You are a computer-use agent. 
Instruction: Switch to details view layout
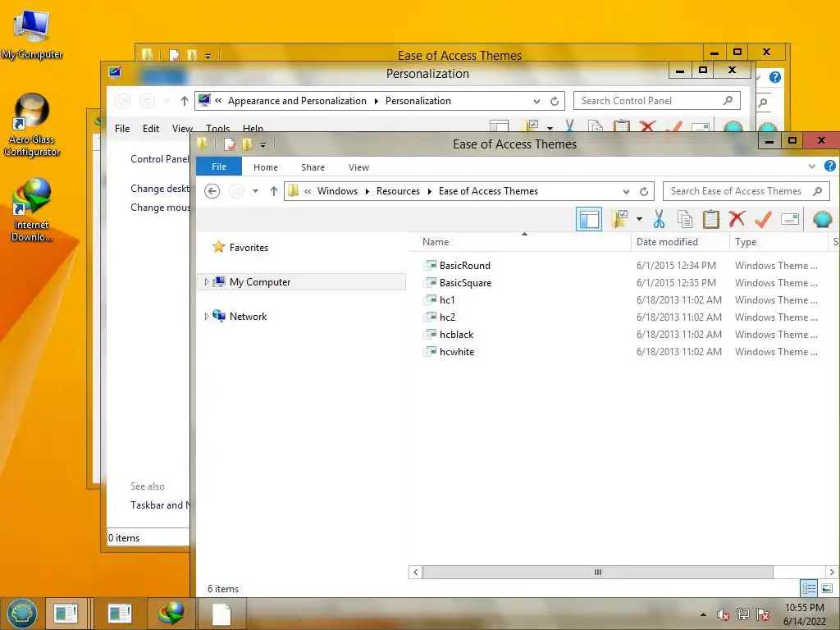click(x=809, y=588)
